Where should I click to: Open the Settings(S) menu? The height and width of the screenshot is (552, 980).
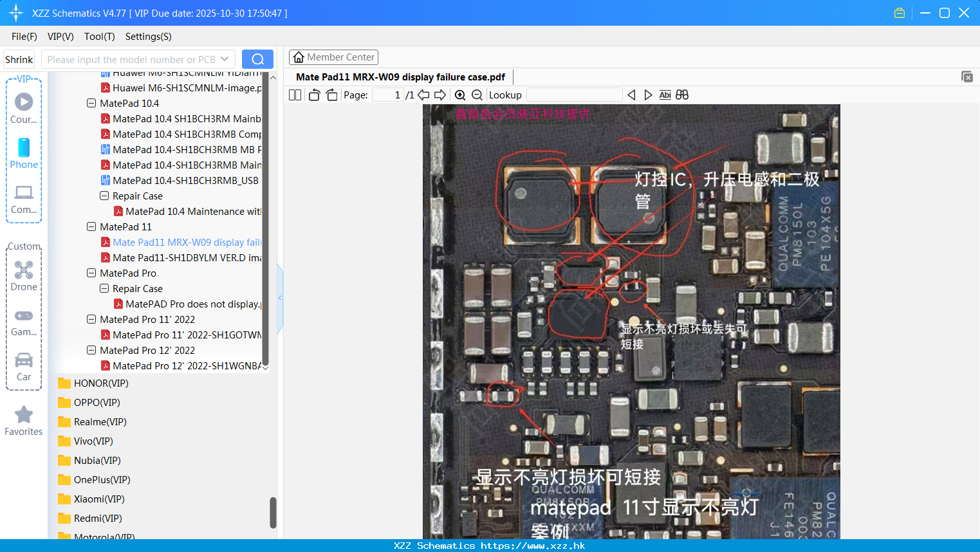[149, 37]
